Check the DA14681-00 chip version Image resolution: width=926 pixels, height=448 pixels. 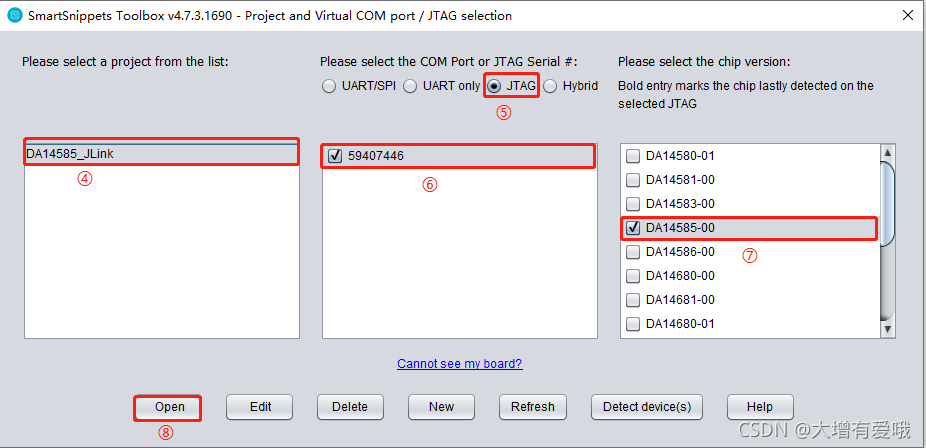pyautogui.click(x=632, y=300)
